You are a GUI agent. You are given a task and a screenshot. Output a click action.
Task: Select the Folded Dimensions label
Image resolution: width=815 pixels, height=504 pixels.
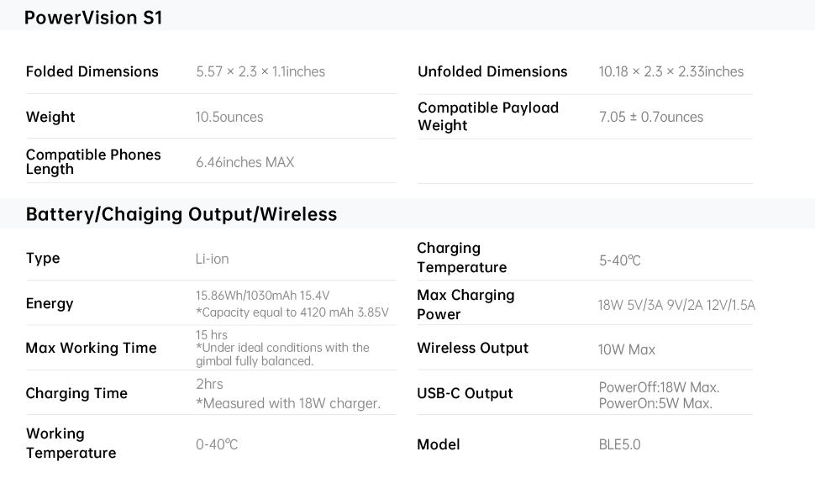click(x=92, y=71)
